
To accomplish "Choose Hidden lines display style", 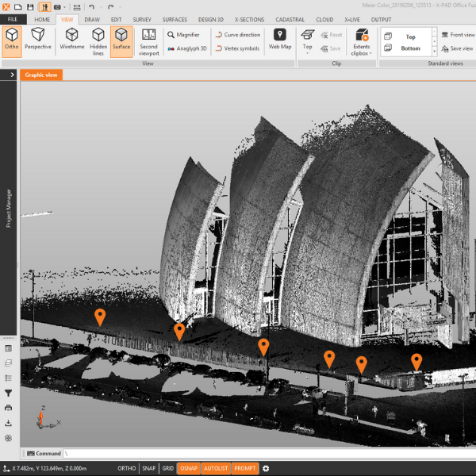I will [x=98, y=40].
